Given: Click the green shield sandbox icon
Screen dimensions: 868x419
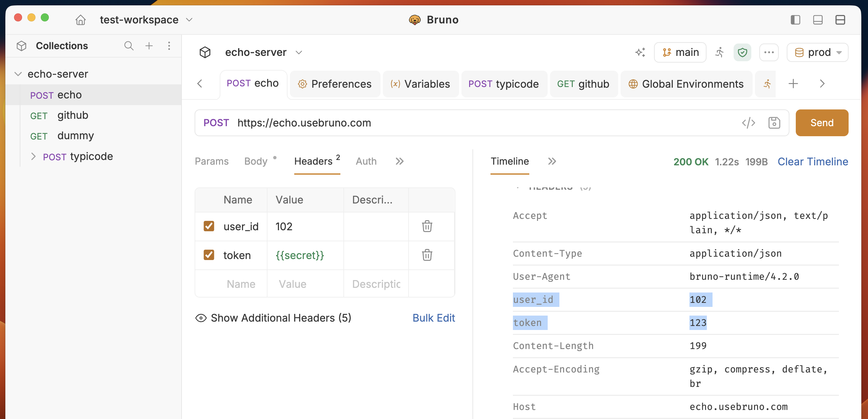Looking at the screenshot, I should point(742,52).
